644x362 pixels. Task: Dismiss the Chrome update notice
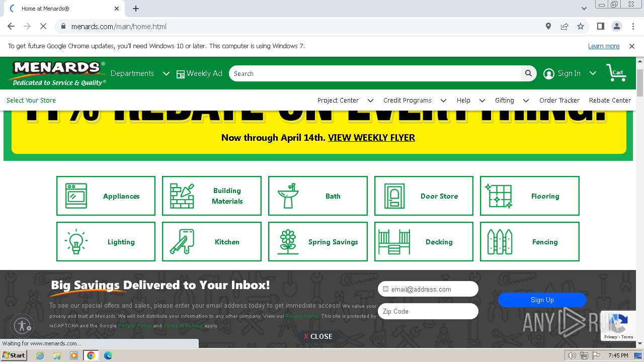tap(632, 46)
